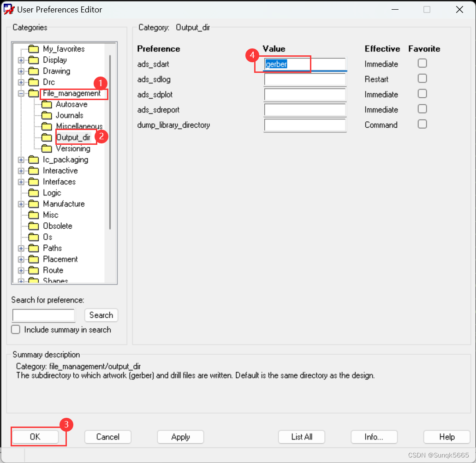This screenshot has height=463, width=476.
Task: Check the Favorite box for ads_sdart
Action: (x=422, y=63)
